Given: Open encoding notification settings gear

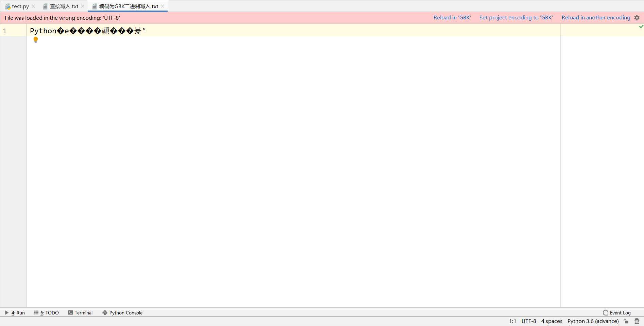Looking at the screenshot, I should tap(637, 18).
